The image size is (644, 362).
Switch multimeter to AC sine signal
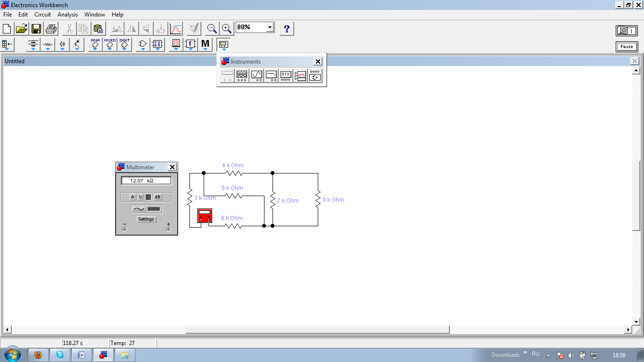(139, 209)
